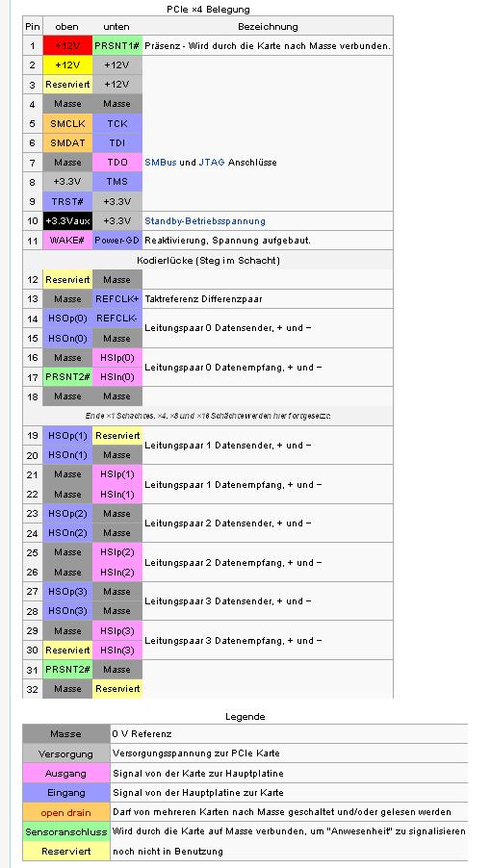Select the PRSNT2# cell in pin 17 row
This screenshot has width=491, height=868.
point(67,377)
